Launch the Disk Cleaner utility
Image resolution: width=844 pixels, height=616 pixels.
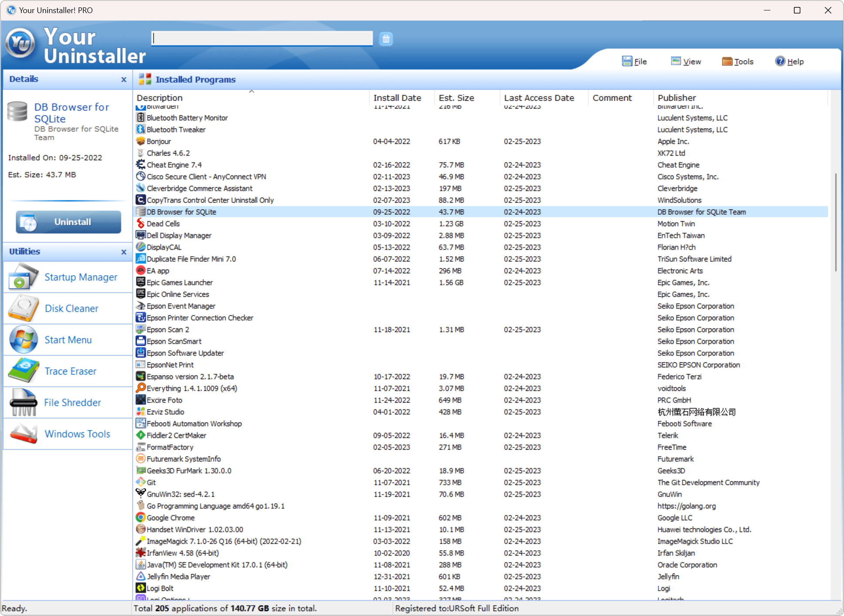(71, 309)
